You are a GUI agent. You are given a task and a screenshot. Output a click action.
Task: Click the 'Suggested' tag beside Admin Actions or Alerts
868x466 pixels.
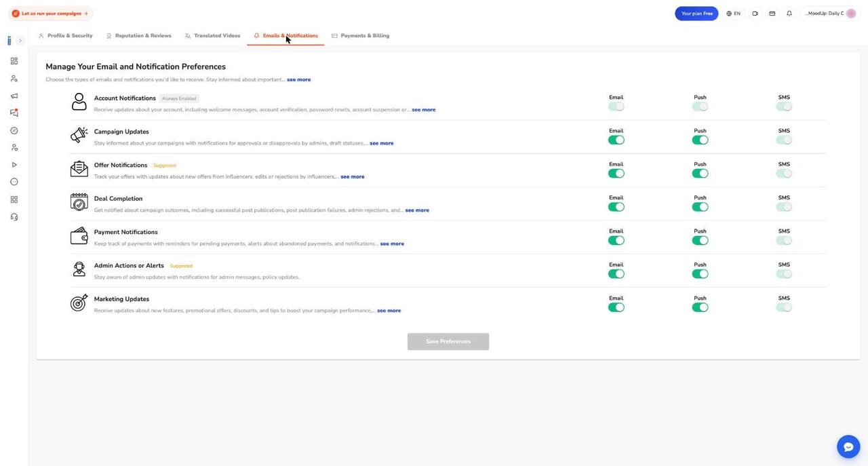click(181, 266)
